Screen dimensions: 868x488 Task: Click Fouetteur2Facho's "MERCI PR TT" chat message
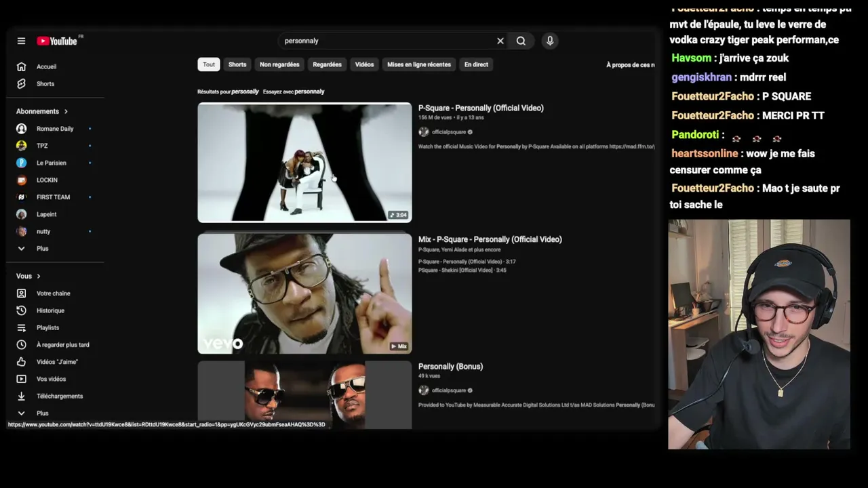pos(793,115)
